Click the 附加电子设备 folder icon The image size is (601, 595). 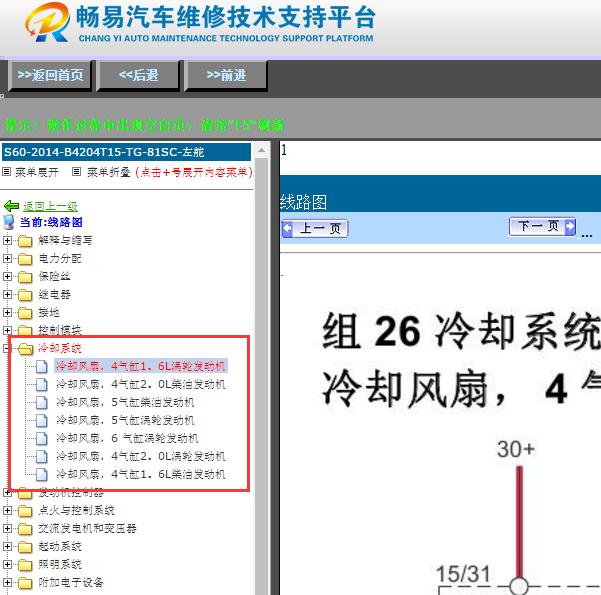tap(25, 583)
